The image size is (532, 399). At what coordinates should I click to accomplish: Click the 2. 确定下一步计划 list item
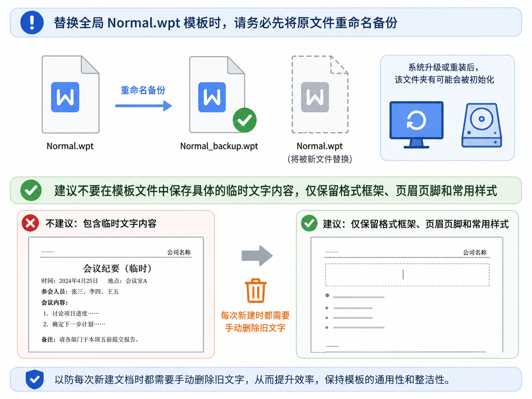pos(74,324)
